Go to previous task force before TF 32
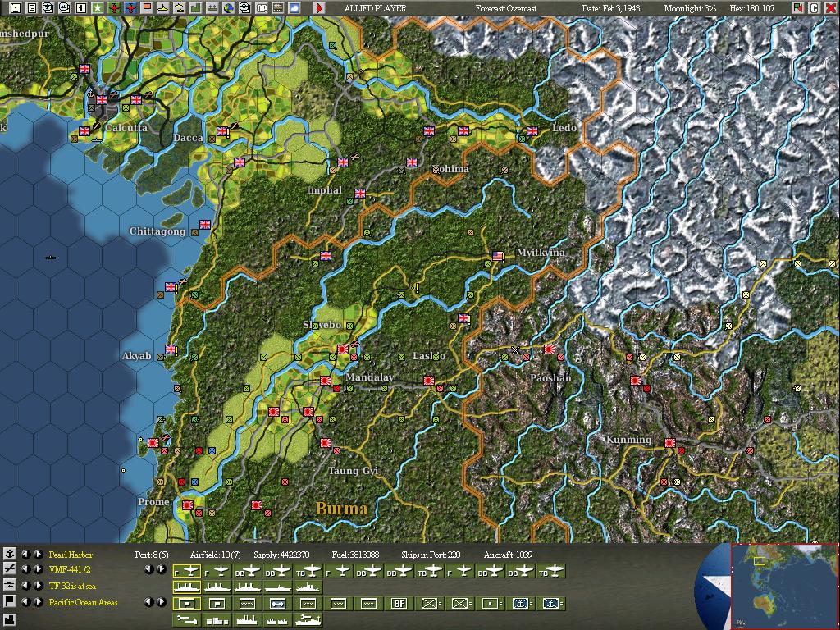Viewport: 840px width, 630px height. (25, 586)
